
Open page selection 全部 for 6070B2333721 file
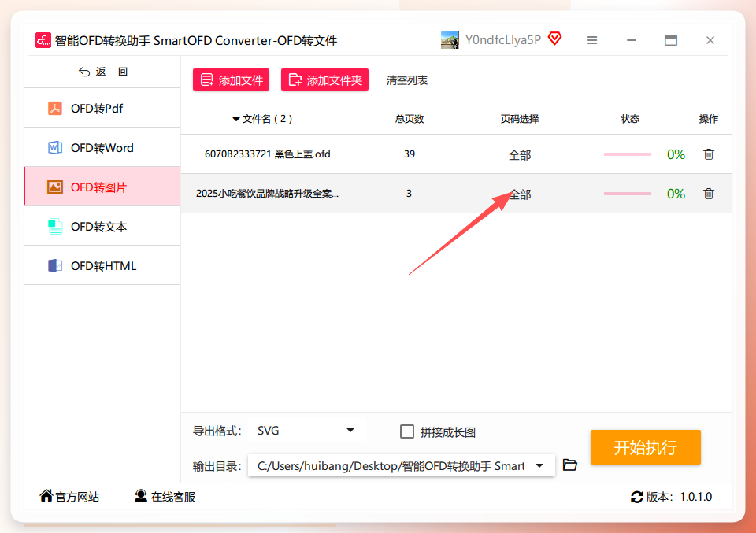tap(520, 155)
